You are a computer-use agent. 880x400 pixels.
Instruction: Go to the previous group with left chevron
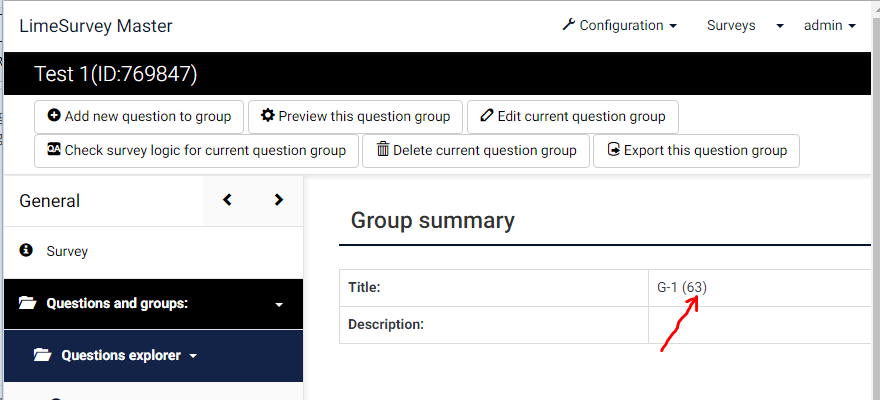pyautogui.click(x=228, y=200)
